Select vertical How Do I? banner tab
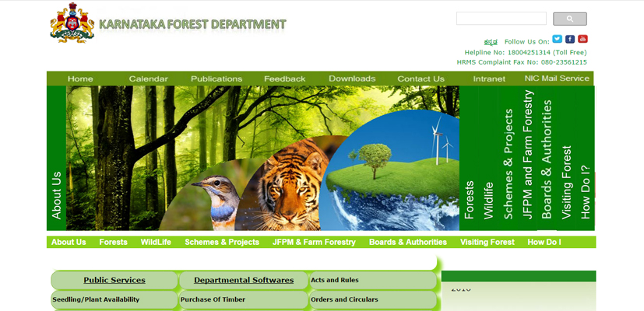The height and width of the screenshot is (311, 644). point(586,158)
